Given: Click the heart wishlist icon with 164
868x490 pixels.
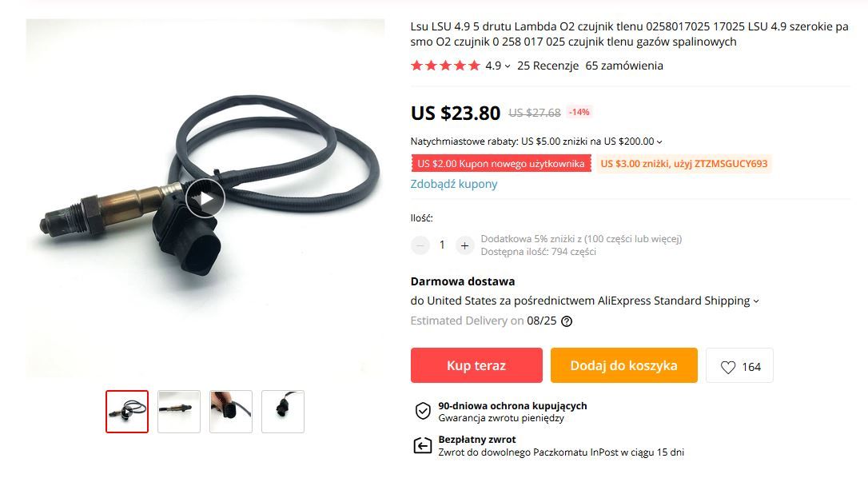Looking at the screenshot, I should click(739, 365).
